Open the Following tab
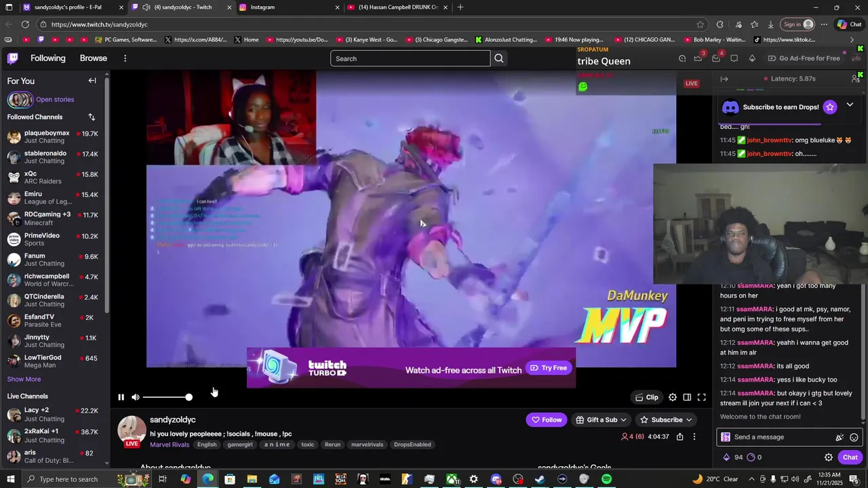Screen dimensions: 868x488 pos(48,58)
